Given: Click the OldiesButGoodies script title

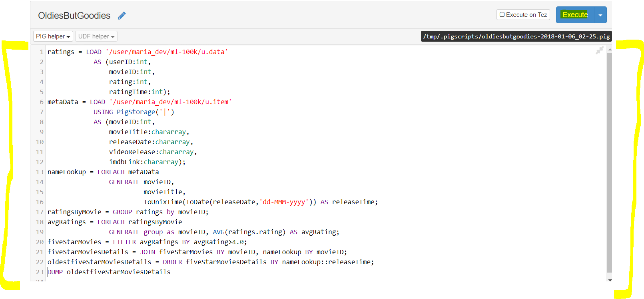Looking at the screenshot, I should [74, 16].
